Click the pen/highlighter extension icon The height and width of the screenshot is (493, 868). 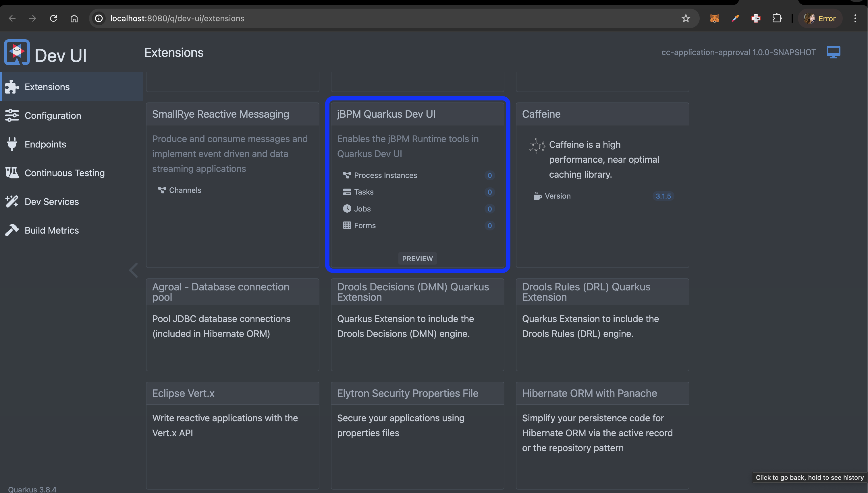coord(735,18)
